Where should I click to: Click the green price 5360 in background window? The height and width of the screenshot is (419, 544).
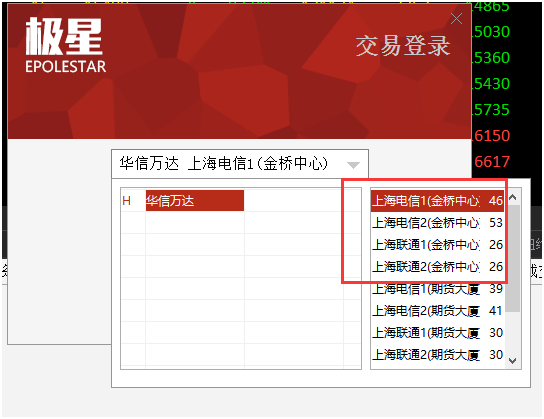pyautogui.click(x=491, y=58)
